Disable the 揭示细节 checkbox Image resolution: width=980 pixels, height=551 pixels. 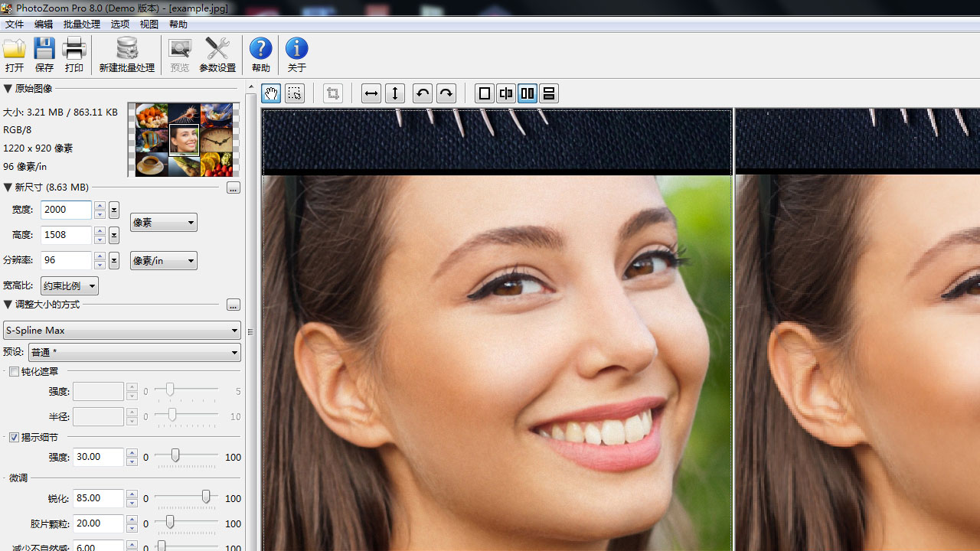point(14,437)
